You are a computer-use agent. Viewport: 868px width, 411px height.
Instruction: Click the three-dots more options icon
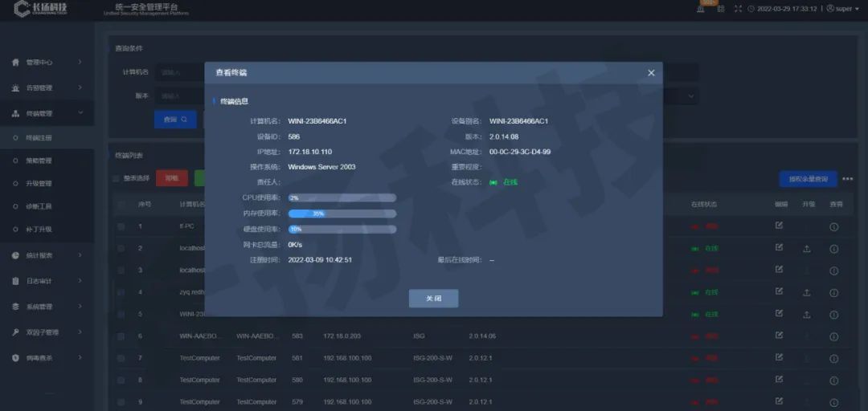click(x=848, y=179)
